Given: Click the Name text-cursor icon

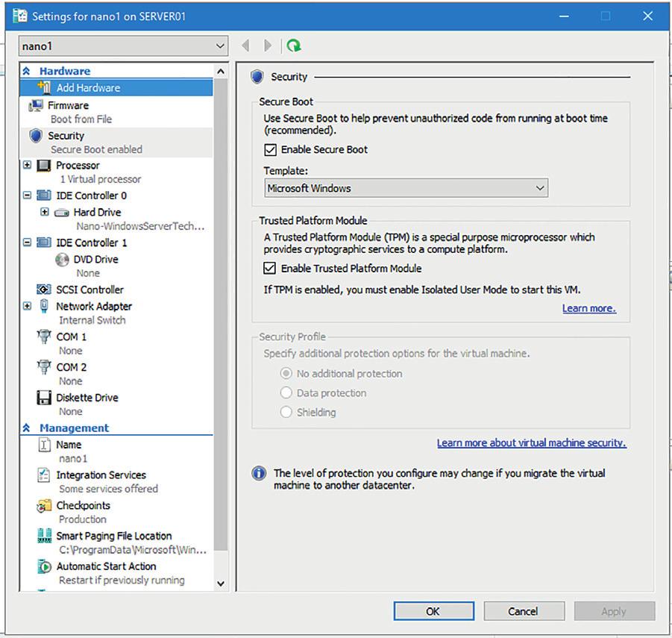Looking at the screenshot, I should click(44, 445).
